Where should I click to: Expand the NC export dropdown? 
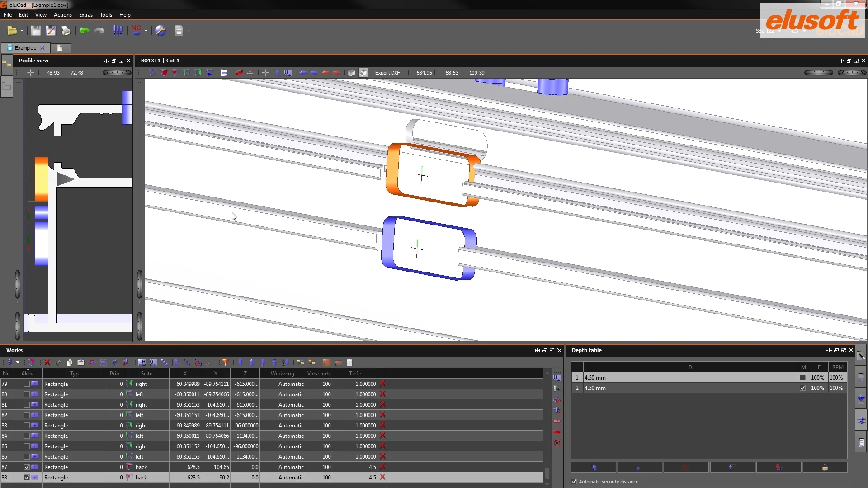click(146, 30)
